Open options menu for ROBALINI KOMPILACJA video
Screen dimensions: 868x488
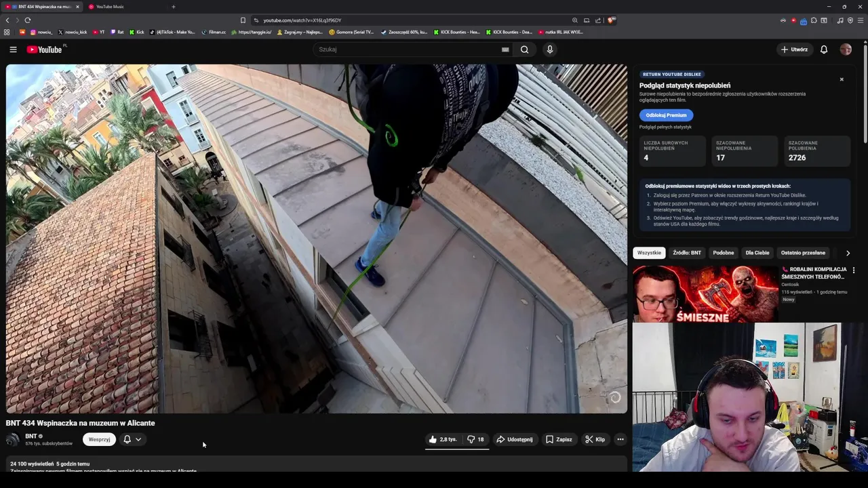[x=854, y=270]
